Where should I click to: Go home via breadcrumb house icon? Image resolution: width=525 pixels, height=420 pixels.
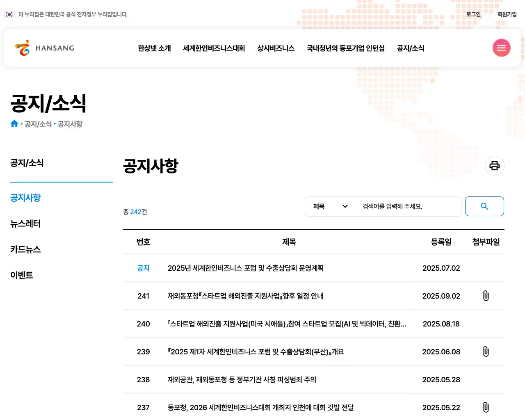(x=14, y=123)
